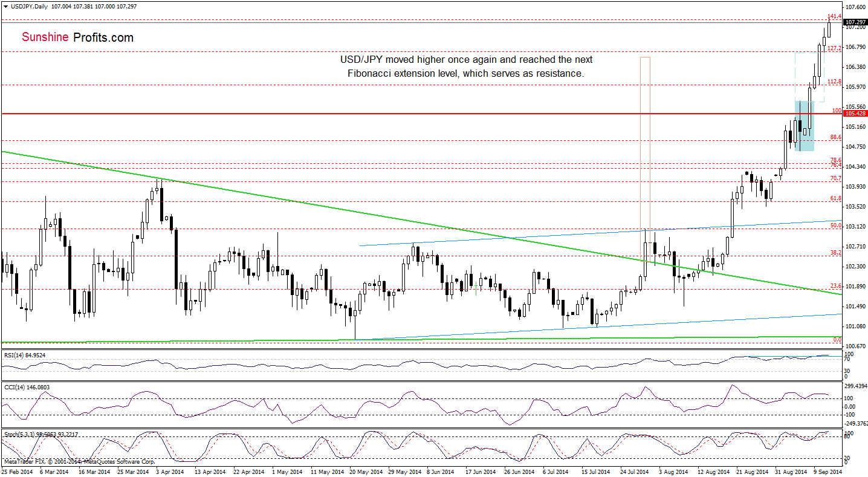Click the 70.7 Fibonacci level label
The height and width of the screenshot is (477, 868).
(x=835, y=178)
